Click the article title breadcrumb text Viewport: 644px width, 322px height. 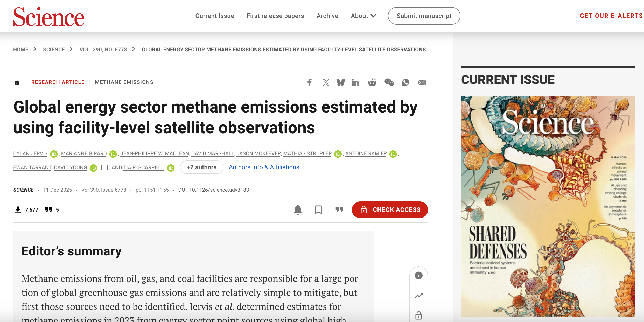pyautogui.click(x=284, y=50)
